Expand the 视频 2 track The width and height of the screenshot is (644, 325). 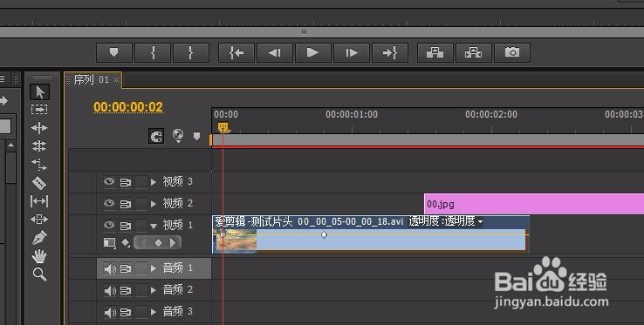(x=154, y=204)
